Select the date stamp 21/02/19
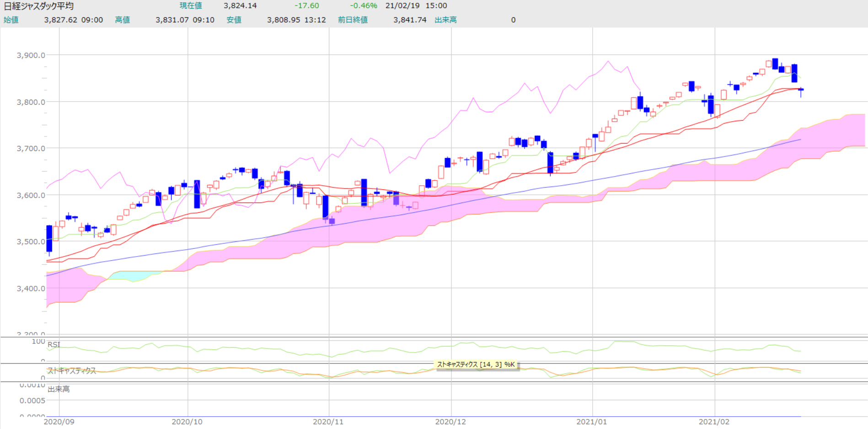 pyautogui.click(x=402, y=5)
